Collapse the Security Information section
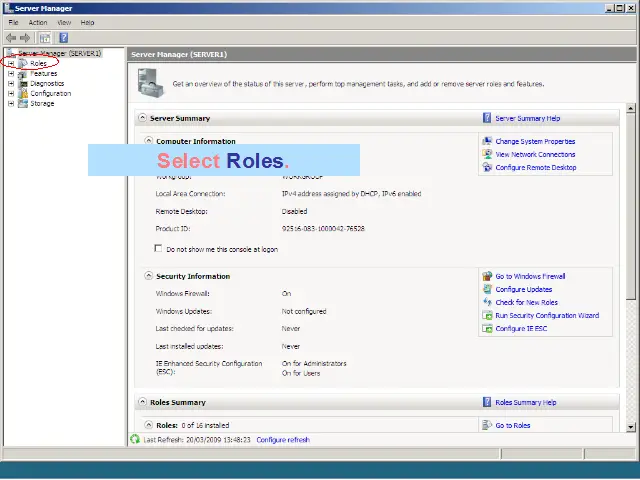Viewport: 640px width, 480px height. click(149, 276)
